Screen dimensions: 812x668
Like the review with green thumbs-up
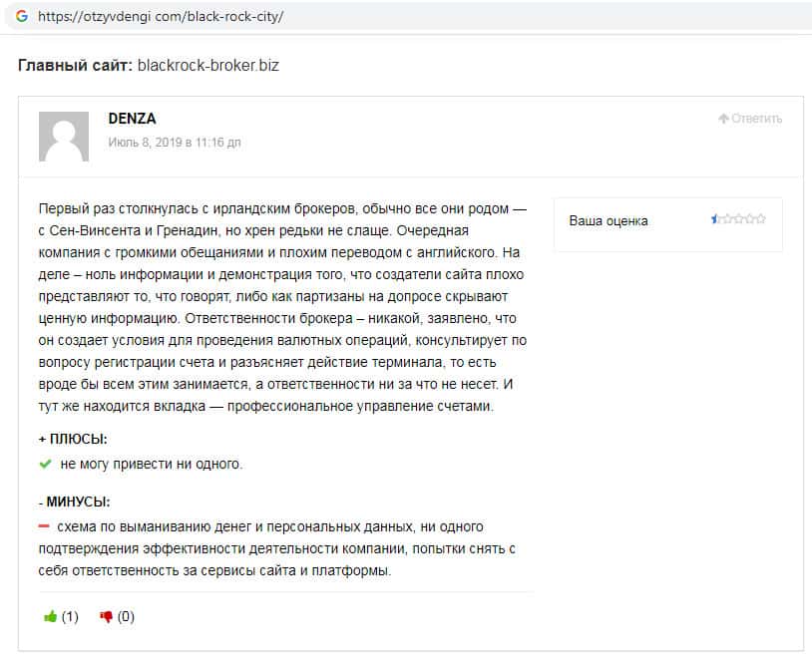(x=50, y=616)
